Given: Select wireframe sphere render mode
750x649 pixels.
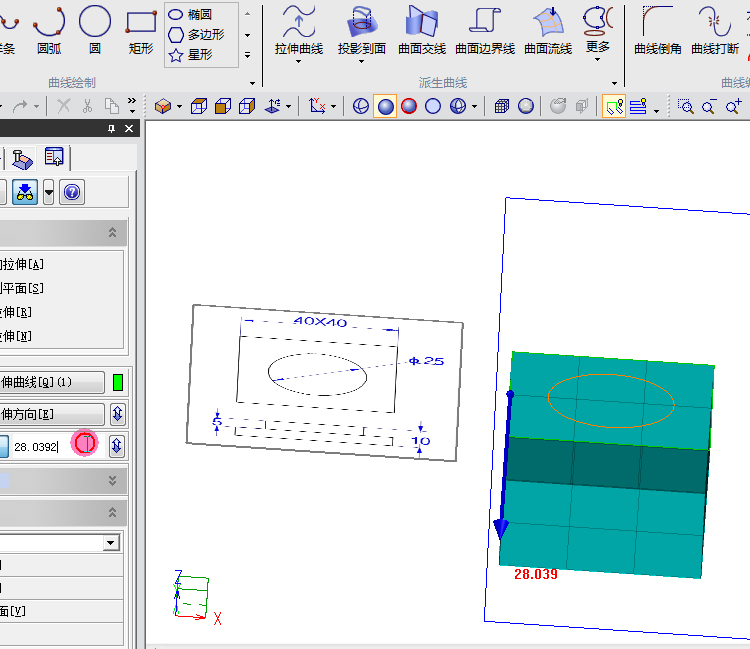Looking at the screenshot, I should [x=361, y=106].
